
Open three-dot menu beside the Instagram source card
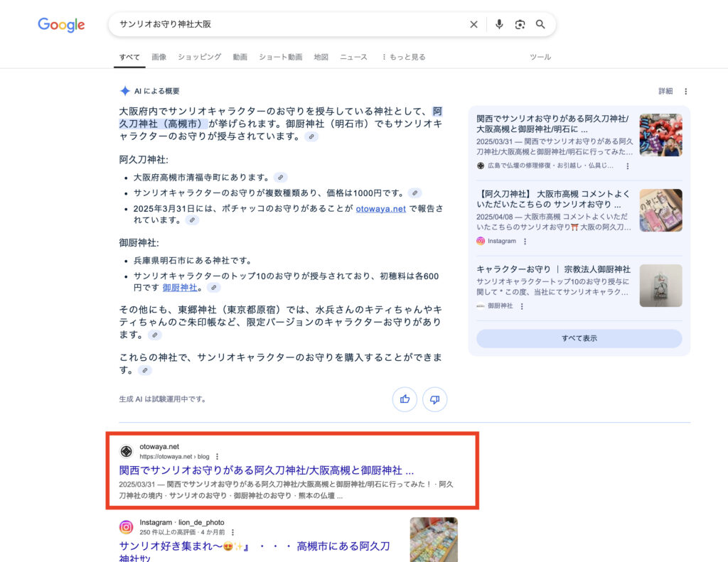(525, 242)
